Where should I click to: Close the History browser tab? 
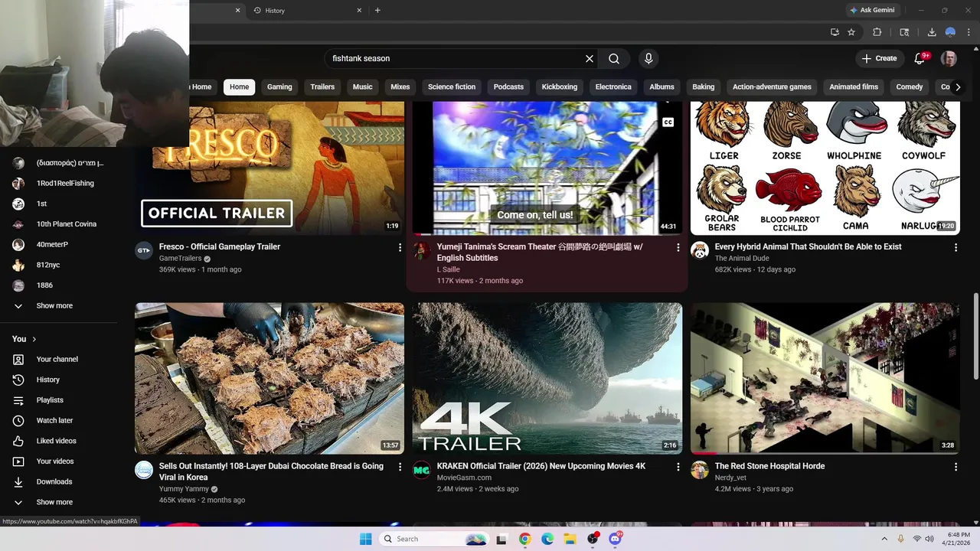(359, 10)
